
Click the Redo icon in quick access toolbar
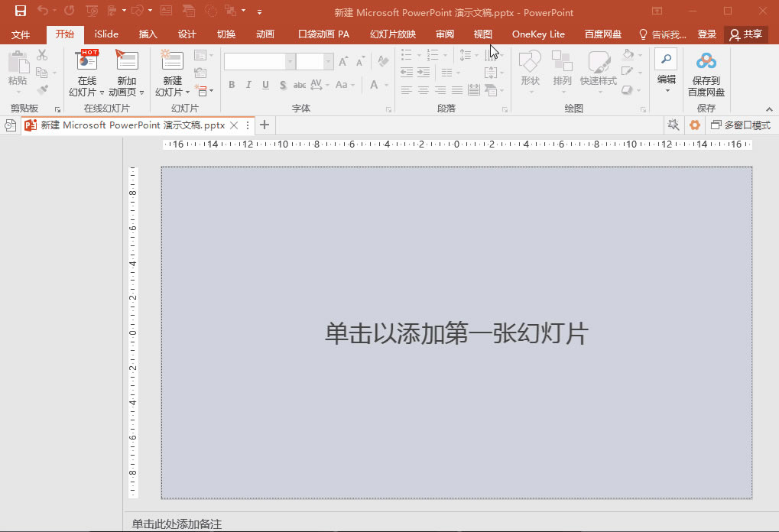coord(69,11)
